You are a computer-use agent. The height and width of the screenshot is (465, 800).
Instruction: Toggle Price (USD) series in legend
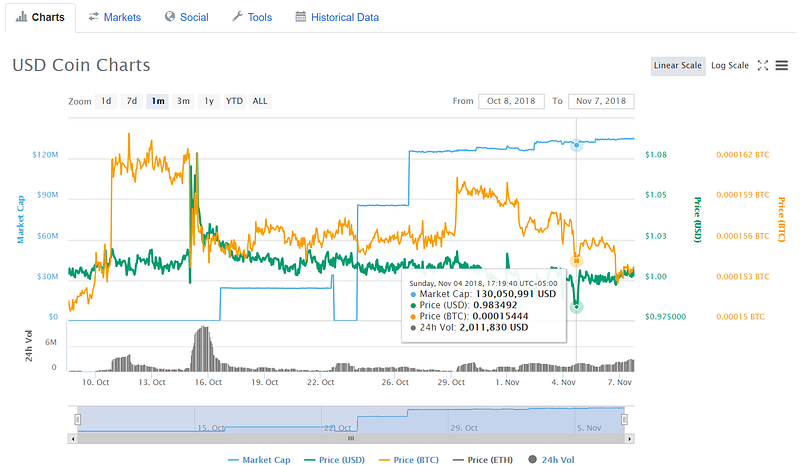[334, 460]
